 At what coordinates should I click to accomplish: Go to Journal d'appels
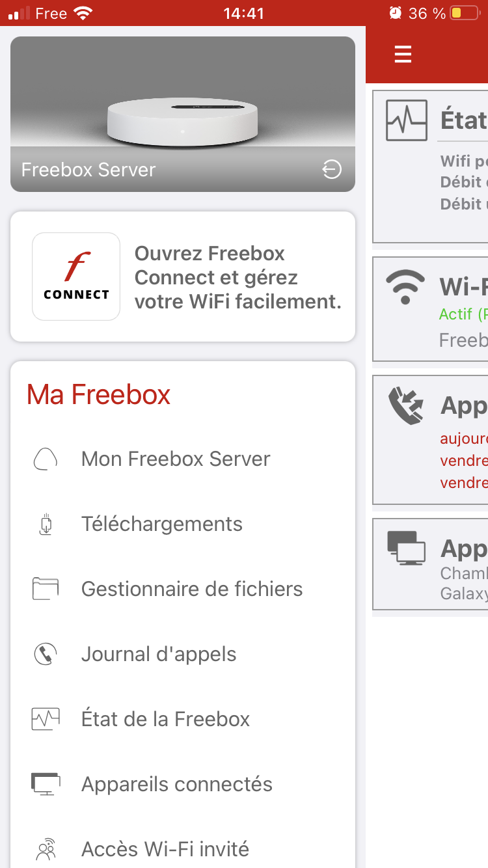click(159, 654)
